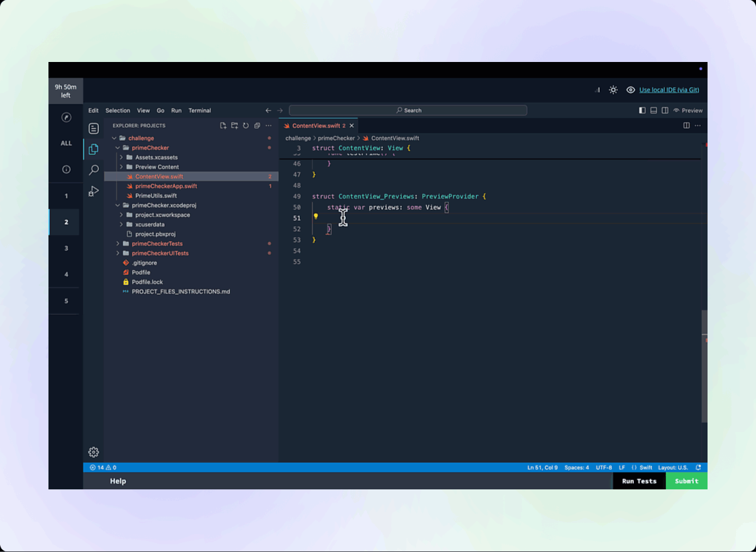Open the Use local IDE (via Git) link
The height and width of the screenshot is (552, 756).
(x=669, y=90)
